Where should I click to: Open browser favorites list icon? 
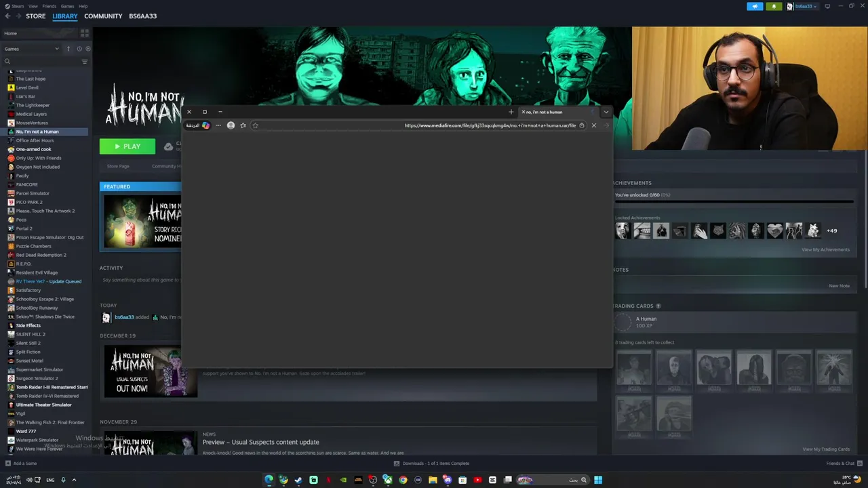(x=243, y=125)
